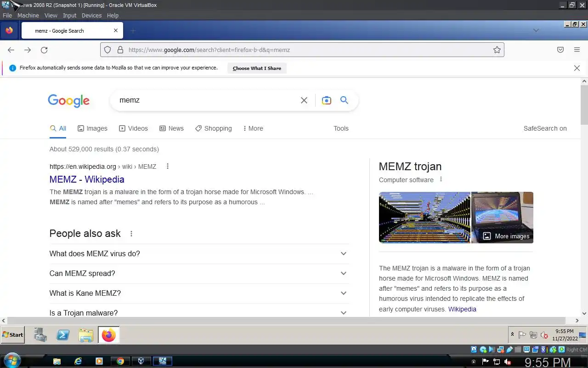
Task: Dismiss the Firefox data notification bar
Action: coord(577,68)
